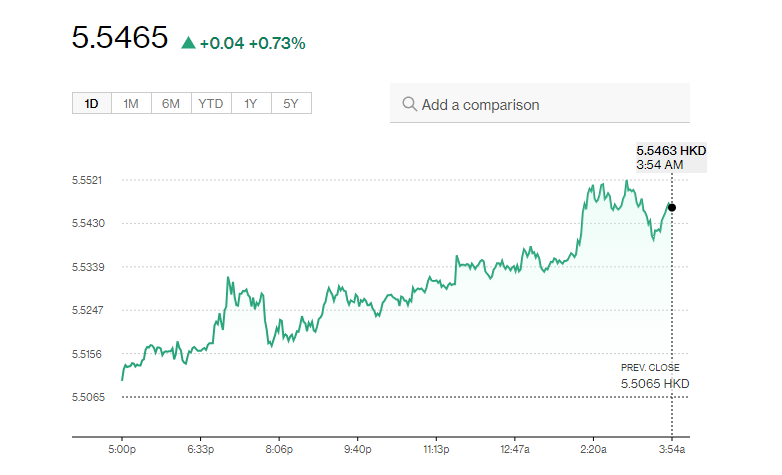Open the 5Y chart view
Screen dimensions: 782x475
point(291,103)
